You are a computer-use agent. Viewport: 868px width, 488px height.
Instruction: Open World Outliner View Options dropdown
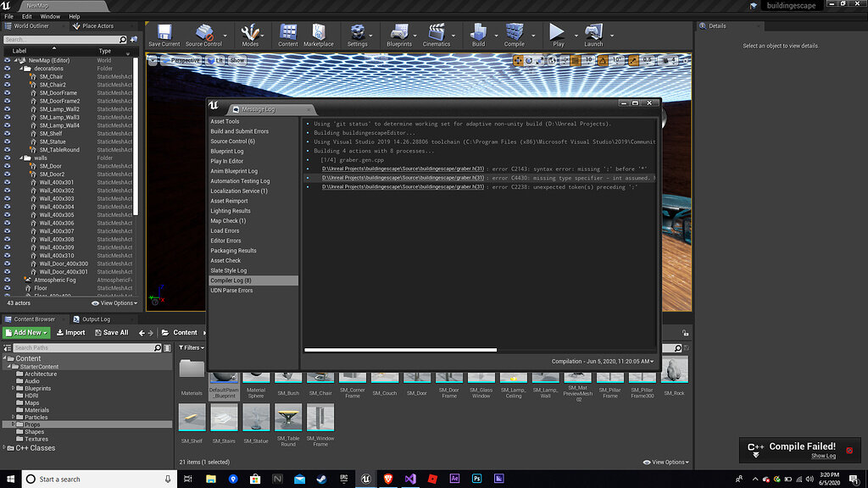pyautogui.click(x=114, y=303)
